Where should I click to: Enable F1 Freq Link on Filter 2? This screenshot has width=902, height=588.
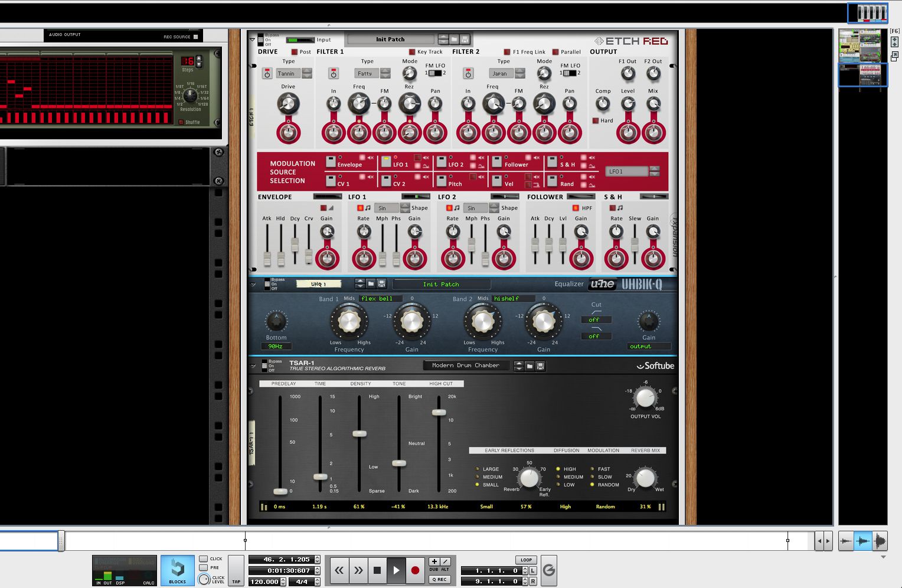point(507,52)
